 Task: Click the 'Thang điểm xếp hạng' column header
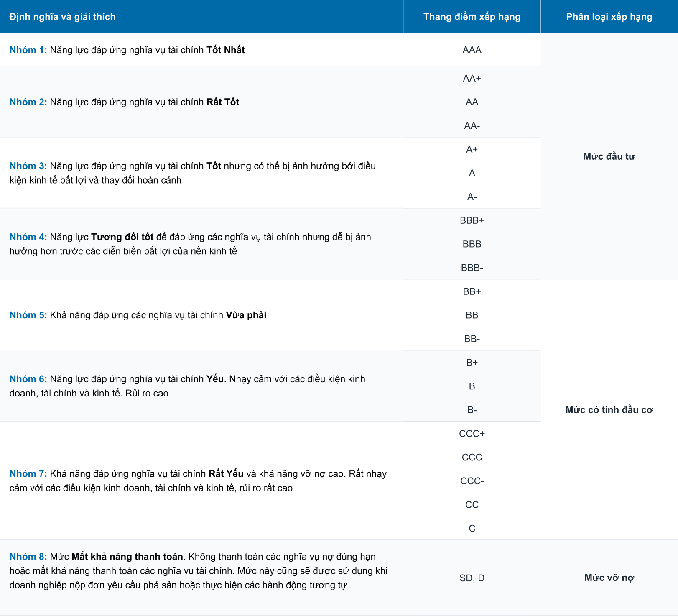point(472,17)
